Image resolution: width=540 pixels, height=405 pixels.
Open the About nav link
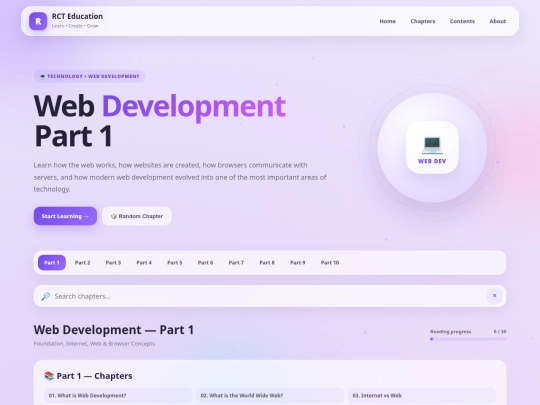498,21
